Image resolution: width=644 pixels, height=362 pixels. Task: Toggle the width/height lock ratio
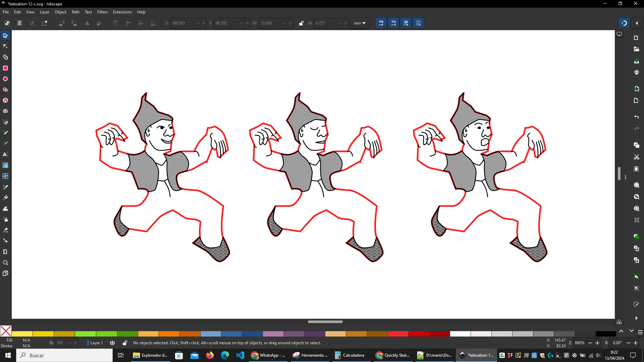click(301, 23)
